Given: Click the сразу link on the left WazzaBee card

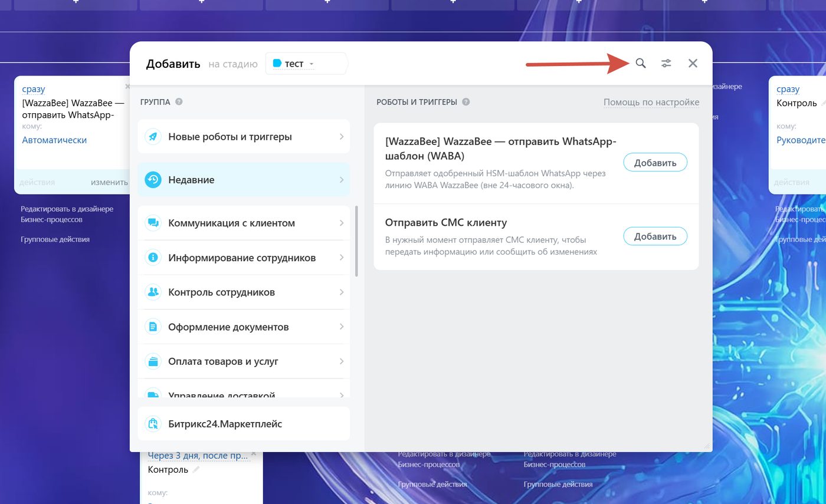Looking at the screenshot, I should [34, 89].
